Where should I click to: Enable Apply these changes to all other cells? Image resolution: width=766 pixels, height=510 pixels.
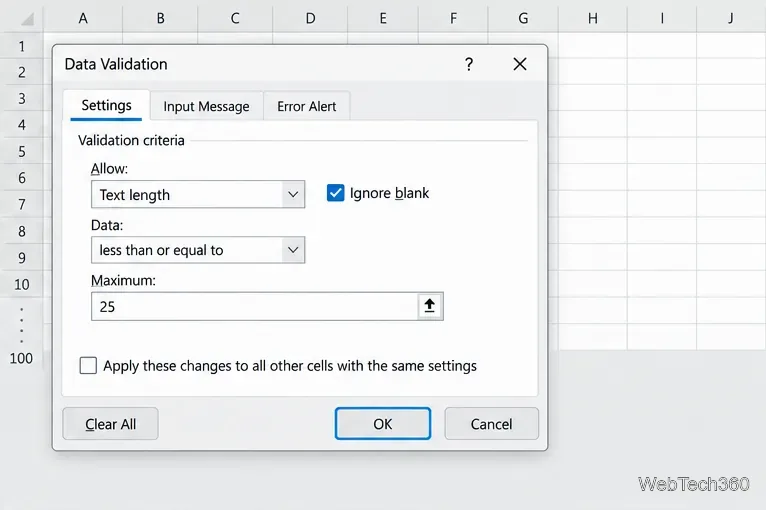point(88,365)
